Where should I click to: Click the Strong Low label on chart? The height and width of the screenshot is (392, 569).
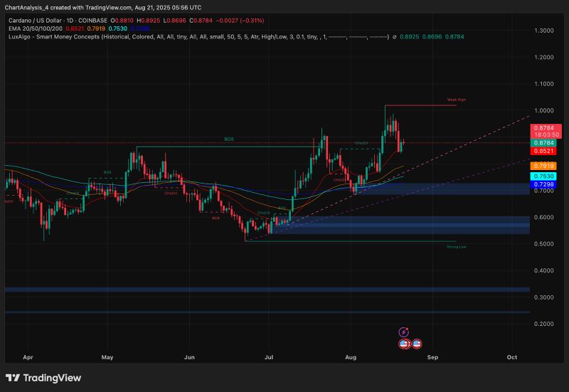[456, 246]
